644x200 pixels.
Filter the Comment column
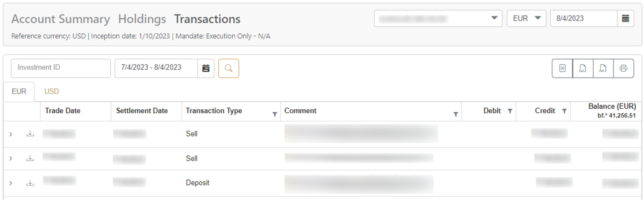(x=455, y=115)
